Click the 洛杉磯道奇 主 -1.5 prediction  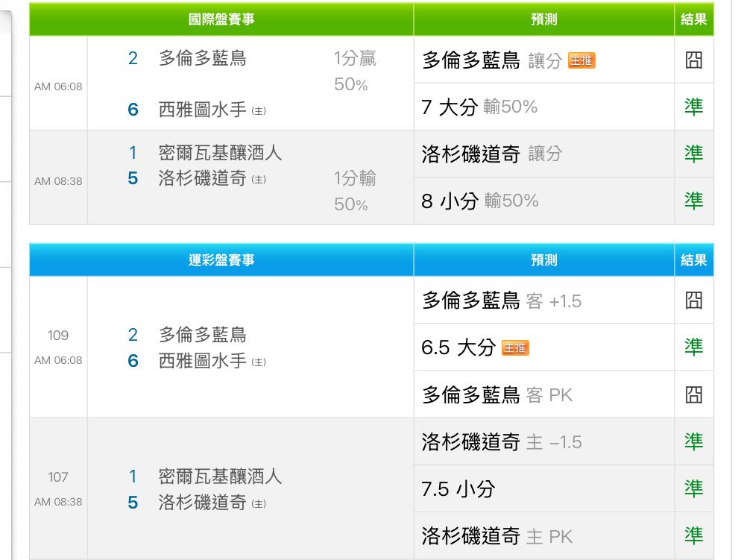point(501,442)
